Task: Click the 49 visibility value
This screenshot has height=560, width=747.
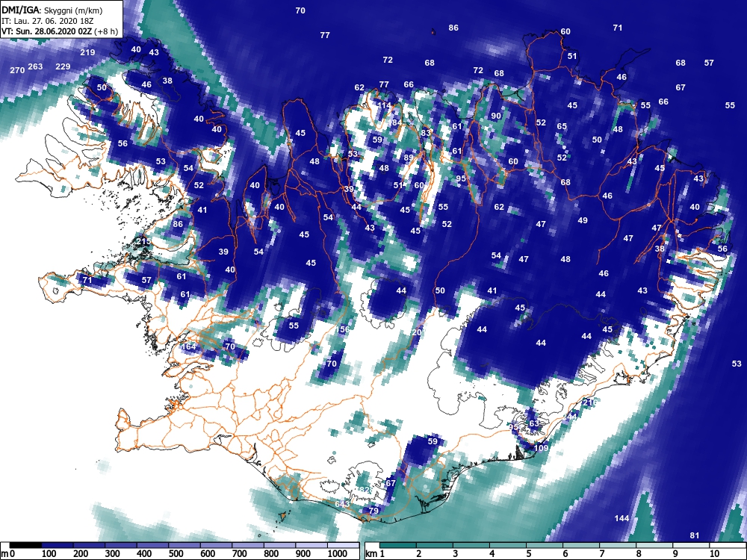Action: 583,220
